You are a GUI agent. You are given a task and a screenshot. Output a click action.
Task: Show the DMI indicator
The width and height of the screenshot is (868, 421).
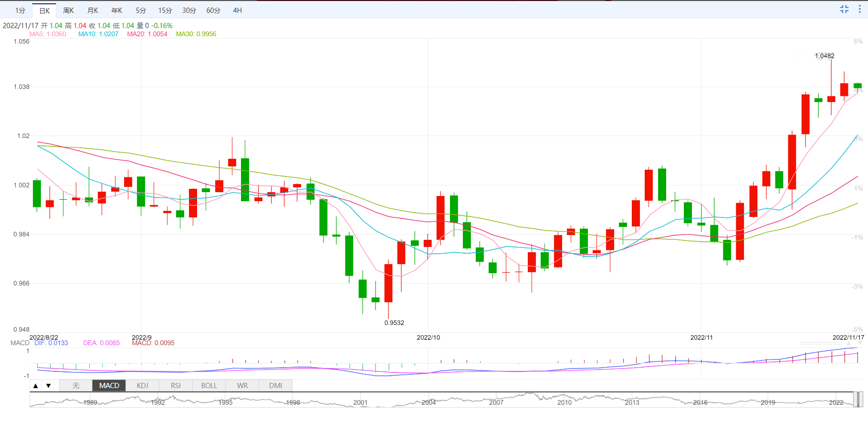pyautogui.click(x=275, y=386)
